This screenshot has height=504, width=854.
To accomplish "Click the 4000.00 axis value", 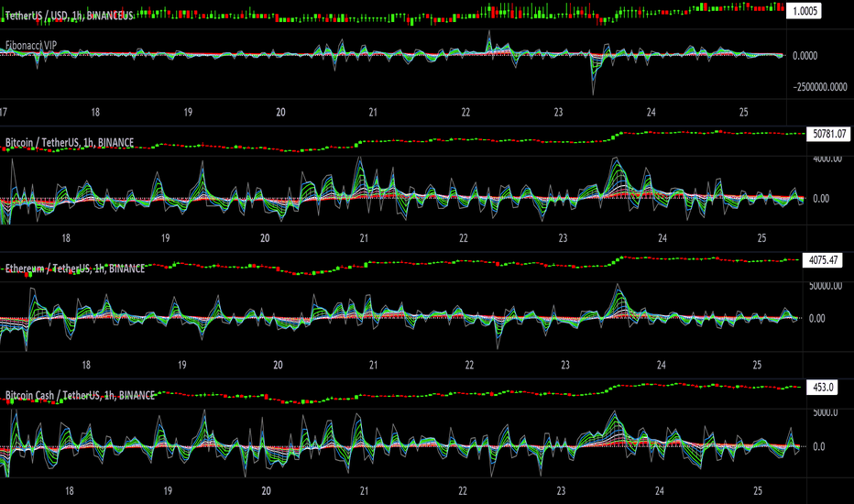I will [x=827, y=159].
